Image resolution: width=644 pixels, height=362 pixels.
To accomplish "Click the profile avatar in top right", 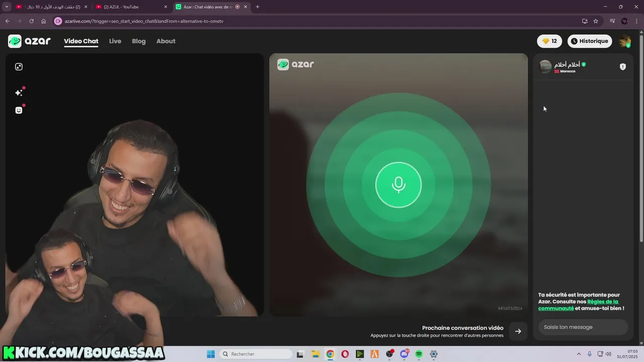I will 625,41.
